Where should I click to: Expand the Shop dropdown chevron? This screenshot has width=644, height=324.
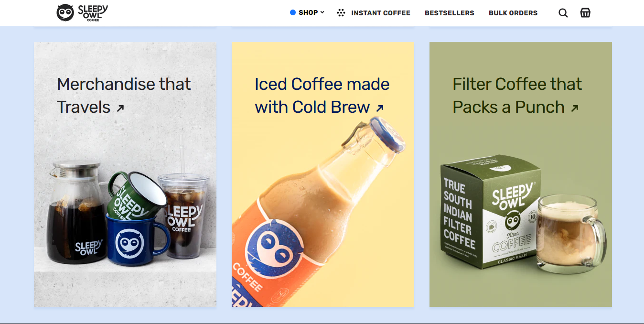coord(322,12)
